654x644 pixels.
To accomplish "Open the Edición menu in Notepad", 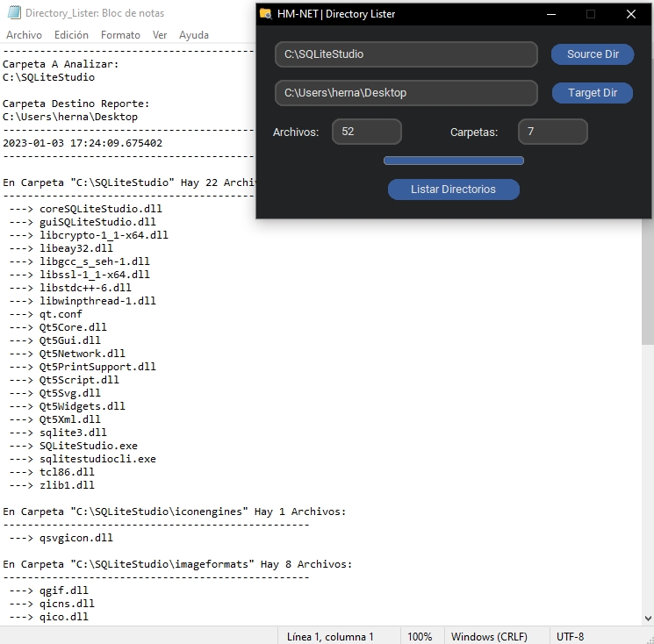I will tap(71, 35).
